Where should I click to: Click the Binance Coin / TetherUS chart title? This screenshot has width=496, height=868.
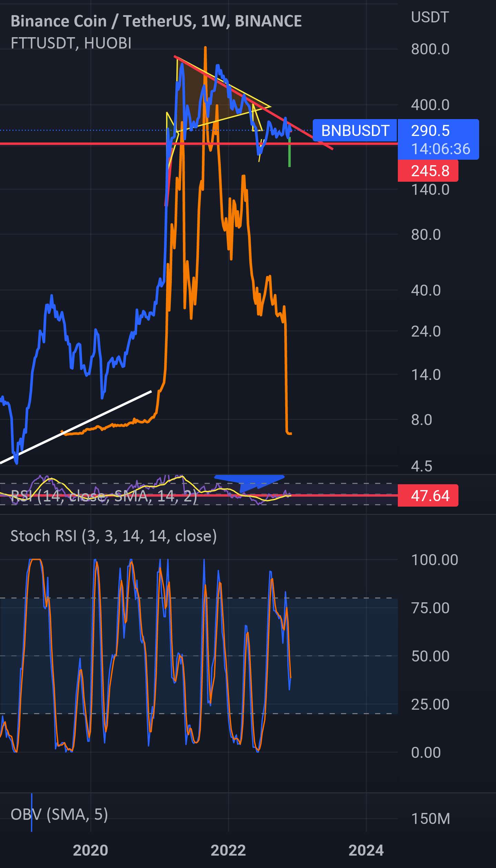point(156,21)
